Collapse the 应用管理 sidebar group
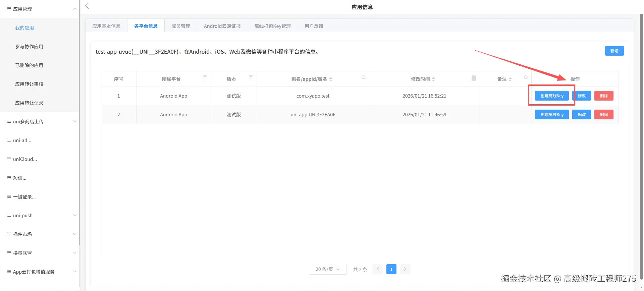Image resolution: width=644 pixels, height=291 pixels. (74, 9)
